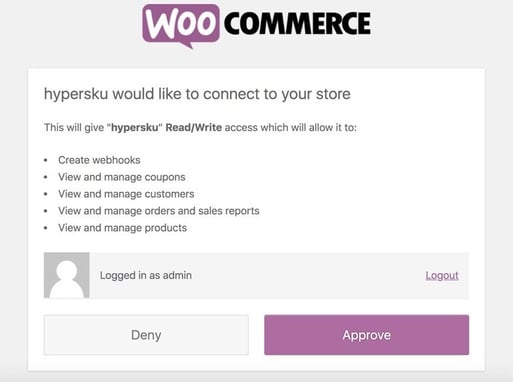The width and height of the screenshot is (513, 382).
Task: Click the Read/Write access description text
Action: (200, 127)
